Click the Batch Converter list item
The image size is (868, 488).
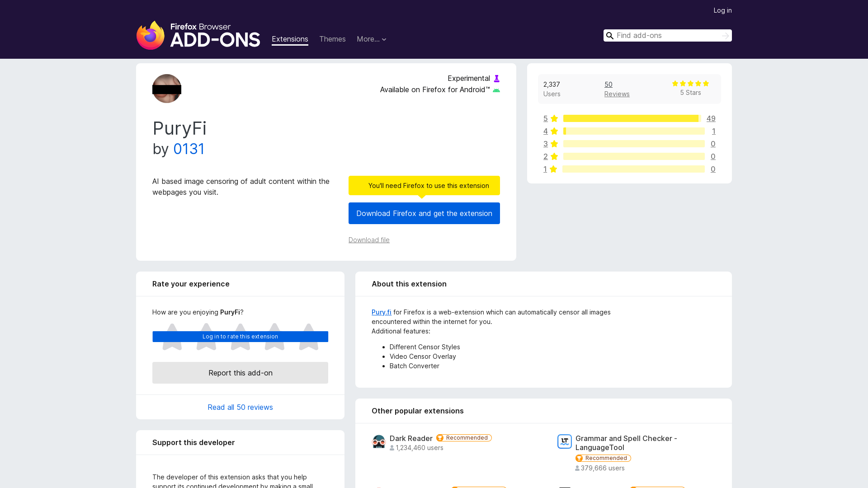pyautogui.click(x=415, y=366)
